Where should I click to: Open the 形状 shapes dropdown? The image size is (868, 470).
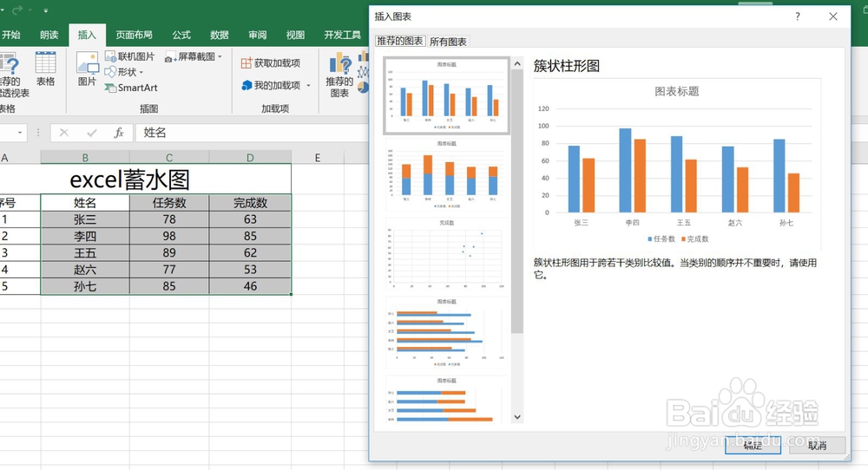click(124, 72)
